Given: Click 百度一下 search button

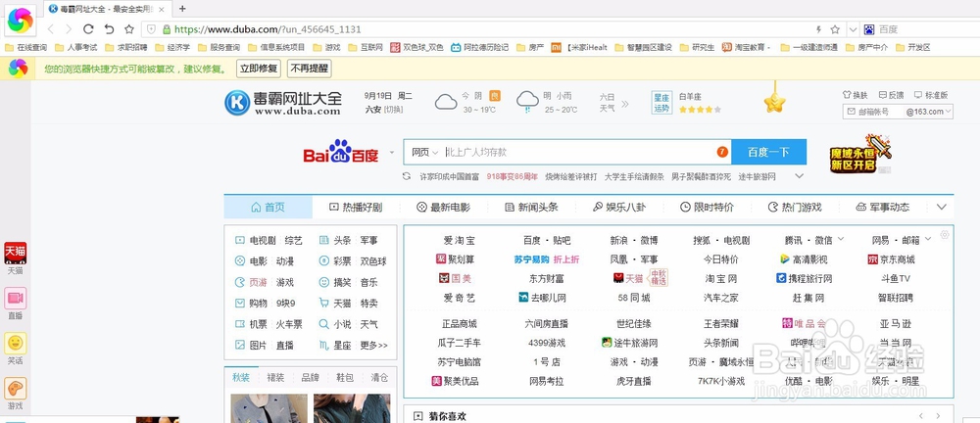Looking at the screenshot, I should click(x=768, y=152).
